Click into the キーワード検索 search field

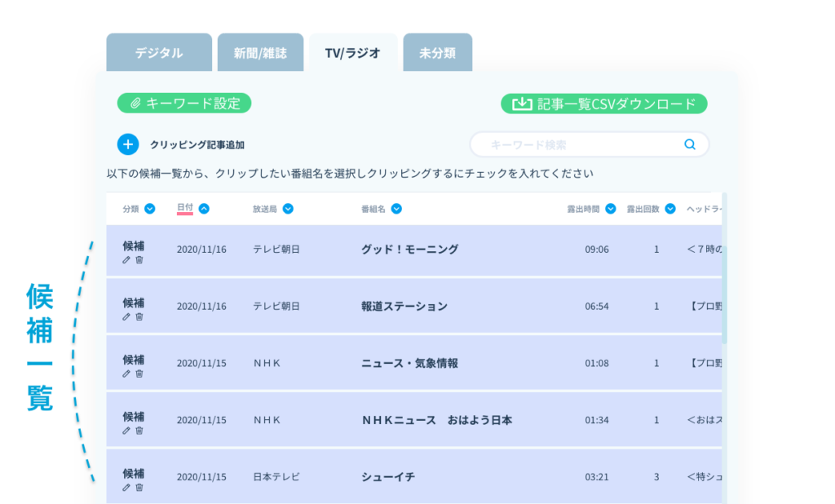pyautogui.click(x=579, y=144)
